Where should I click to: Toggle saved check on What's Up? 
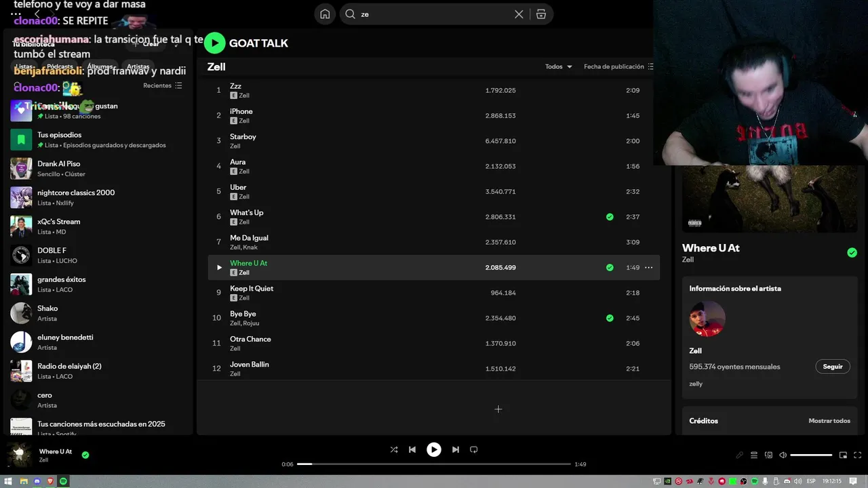coord(610,217)
